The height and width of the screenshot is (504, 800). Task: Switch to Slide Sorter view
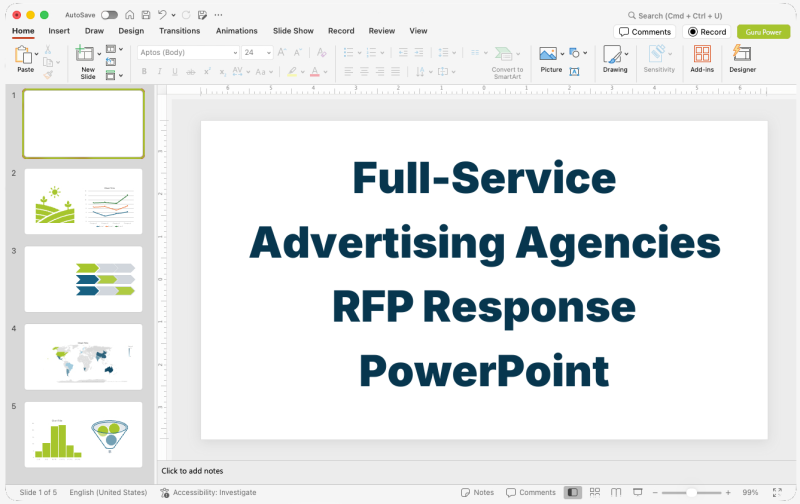pyautogui.click(x=595, y=492)
